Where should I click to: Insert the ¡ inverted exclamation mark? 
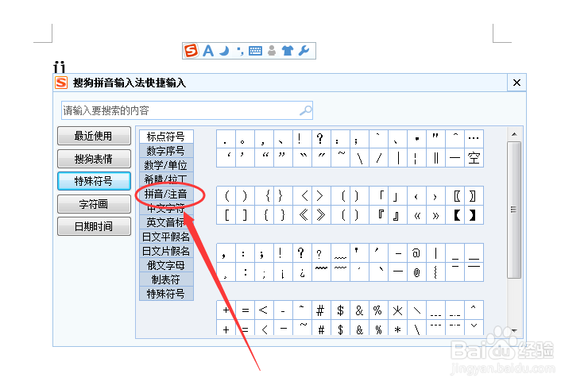282,272
